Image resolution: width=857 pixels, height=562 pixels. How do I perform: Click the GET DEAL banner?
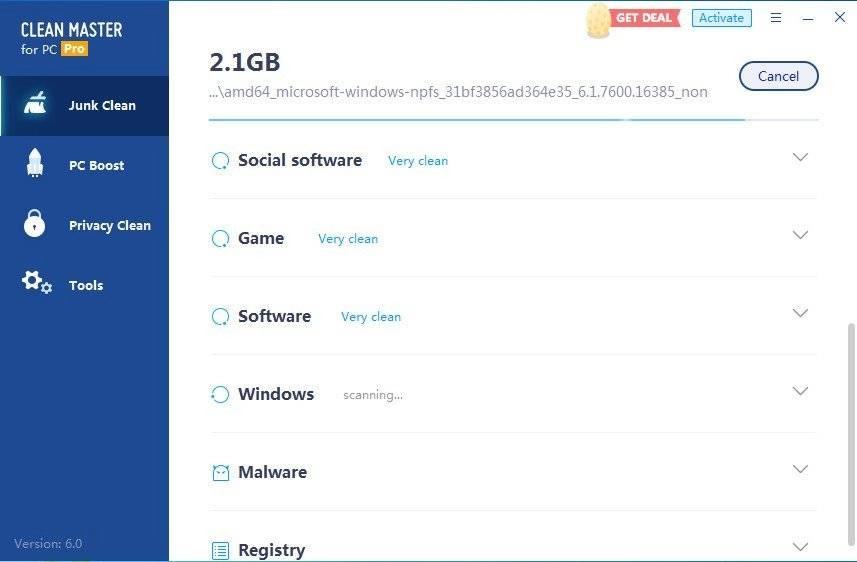[x=644, y=17]
